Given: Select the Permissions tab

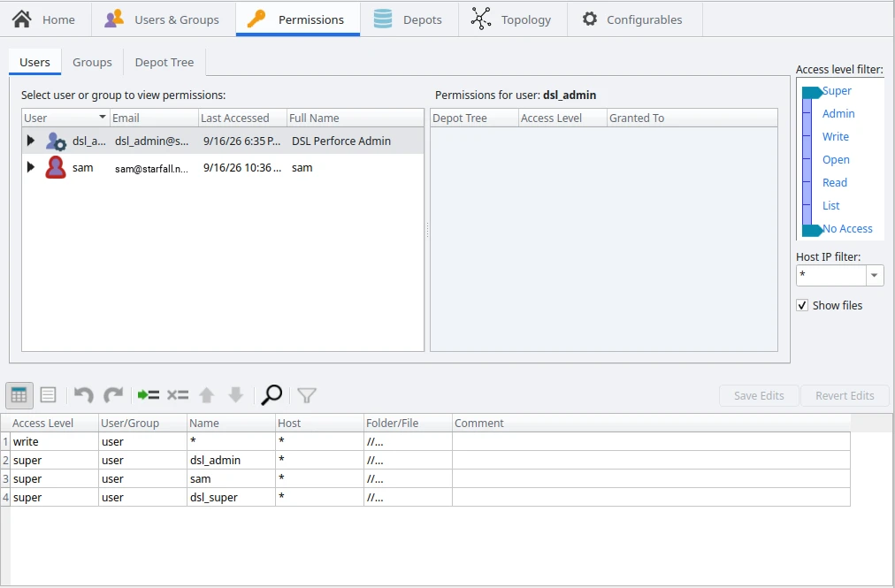Looking at the screenshot, I should [x=298, y=19].
